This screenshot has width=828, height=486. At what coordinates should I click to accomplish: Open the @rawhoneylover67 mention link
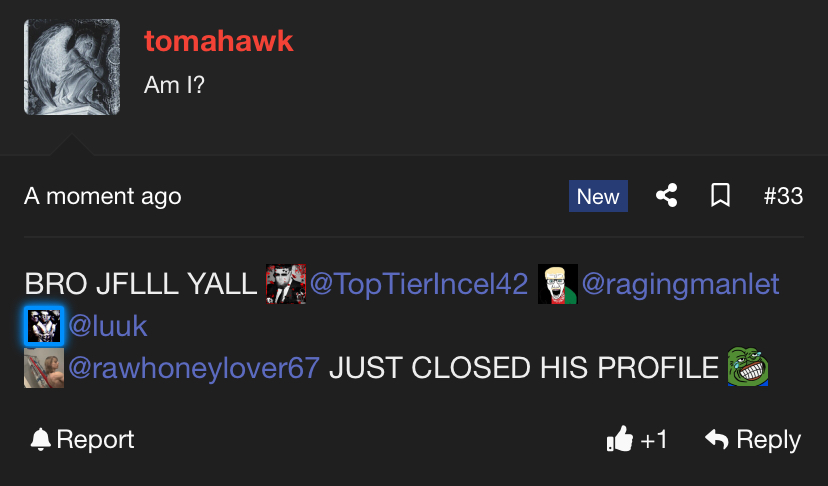[194, 367]
